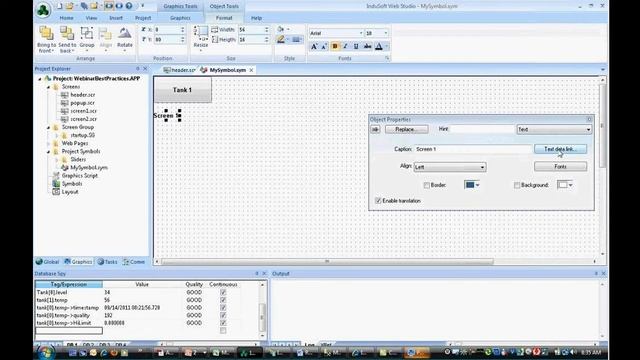Collapse the Project Symbols folder
This screenshot has height=360, width=640.
tap(48, 151)
